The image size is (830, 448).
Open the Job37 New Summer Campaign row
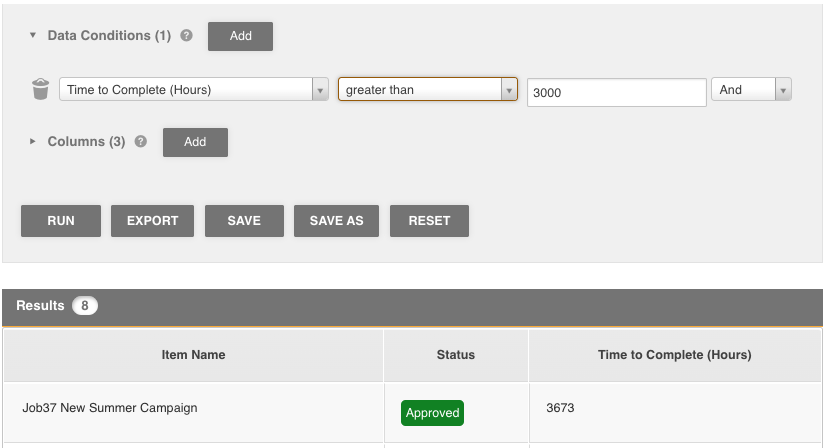(110, 408)
